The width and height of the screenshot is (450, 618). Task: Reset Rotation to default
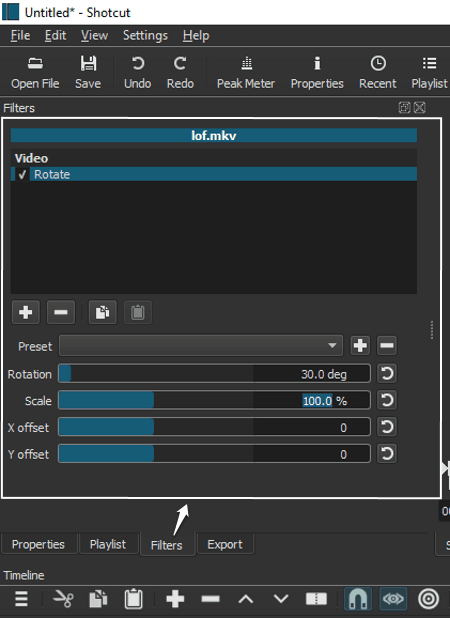click(x=387, y=374)
